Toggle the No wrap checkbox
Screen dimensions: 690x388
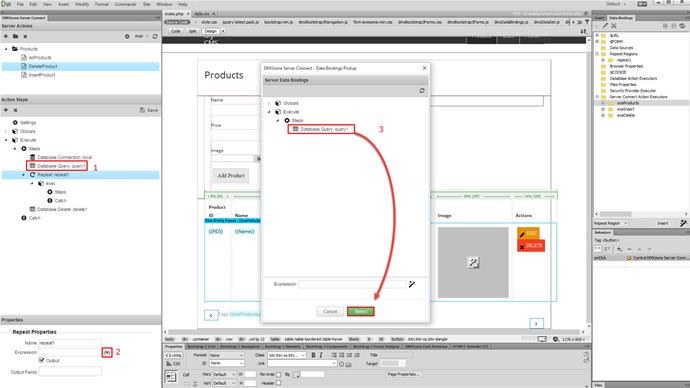(x=278, y=374)
